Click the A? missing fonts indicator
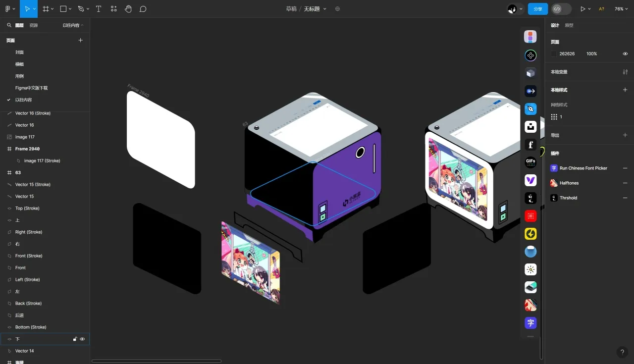The height and width of the screenshot is (364, 634). (x=601, y=9)
